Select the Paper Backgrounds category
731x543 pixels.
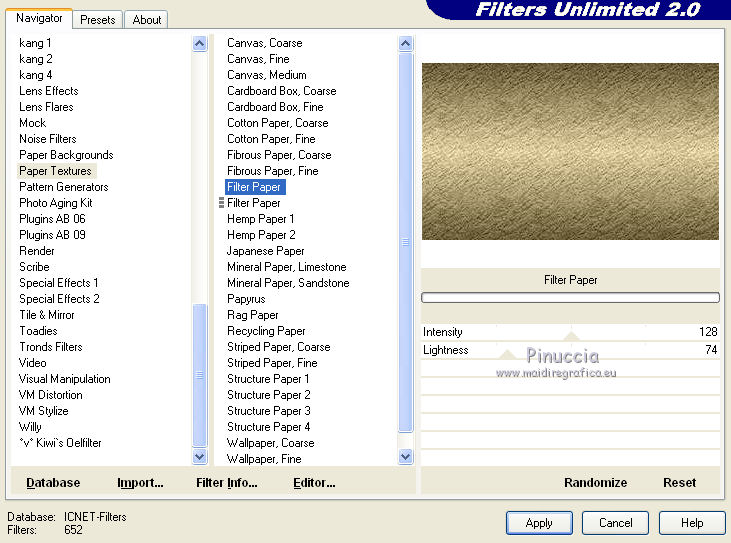(66, 155)
